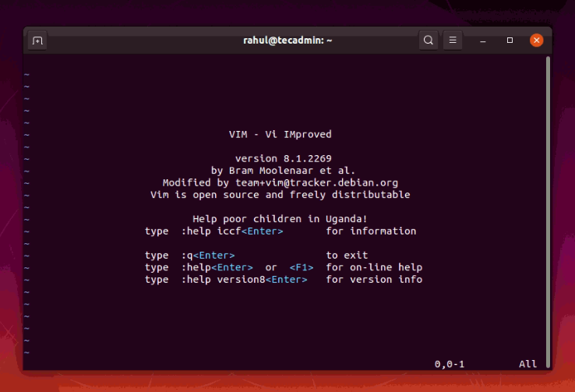
Task: Click 'by Bram Moolenaar et al.'
Action: click(x=283, y=171)
